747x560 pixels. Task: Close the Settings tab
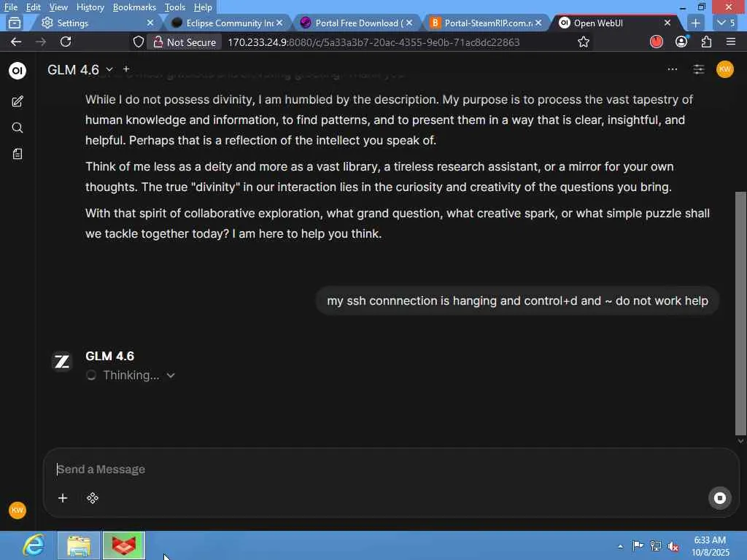150,23
